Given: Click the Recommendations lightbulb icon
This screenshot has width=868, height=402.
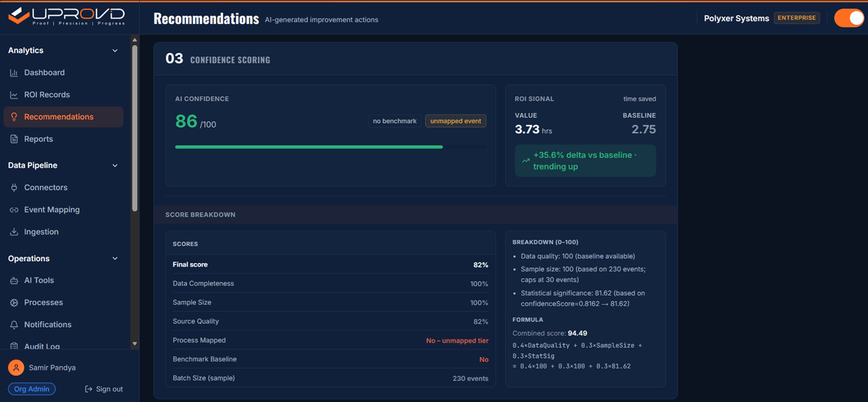Looking at the screenshot, I should [x=14, y=117].
